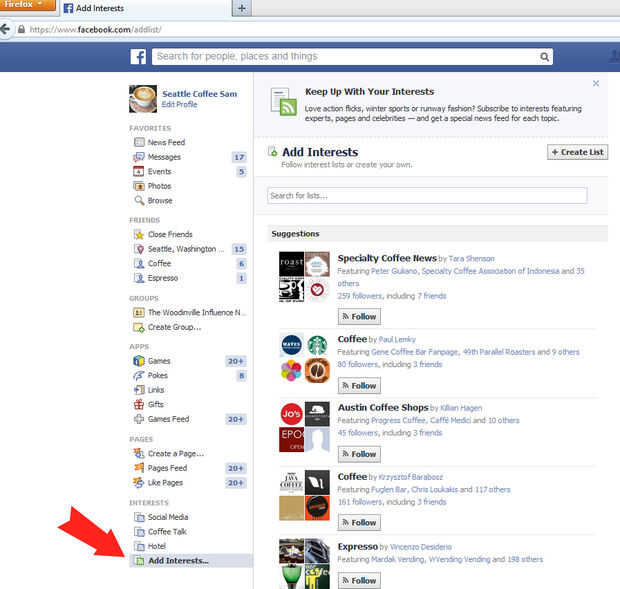Open Hotel interest list icon
The height and width of the screenshot is (589, 620).
pos(139,546)
